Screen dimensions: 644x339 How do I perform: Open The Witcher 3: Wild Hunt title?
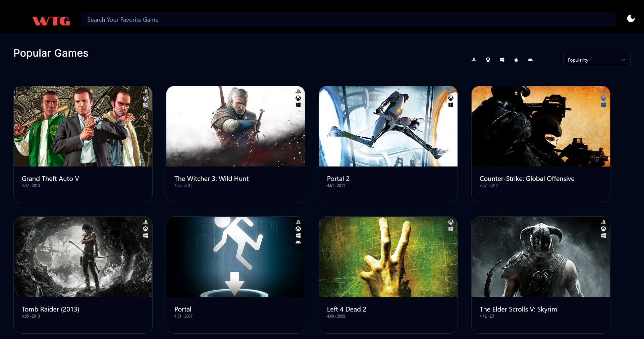coord(211,179)
